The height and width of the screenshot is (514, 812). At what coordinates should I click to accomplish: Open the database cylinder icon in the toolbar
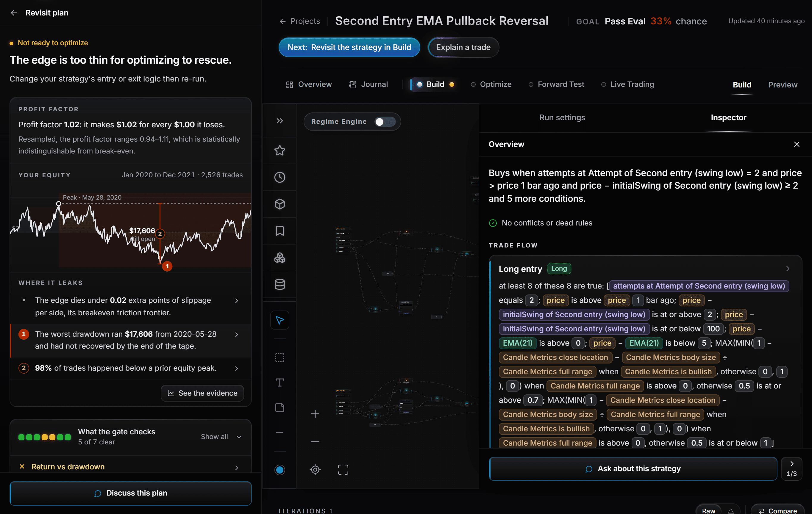pos(279,284)
